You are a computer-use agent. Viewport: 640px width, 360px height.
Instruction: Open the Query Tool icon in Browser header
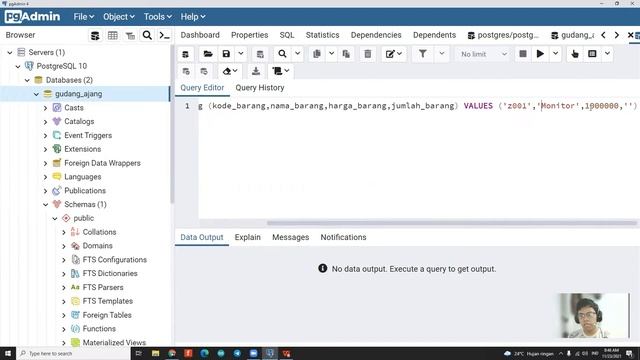click(x=95, y=36)
